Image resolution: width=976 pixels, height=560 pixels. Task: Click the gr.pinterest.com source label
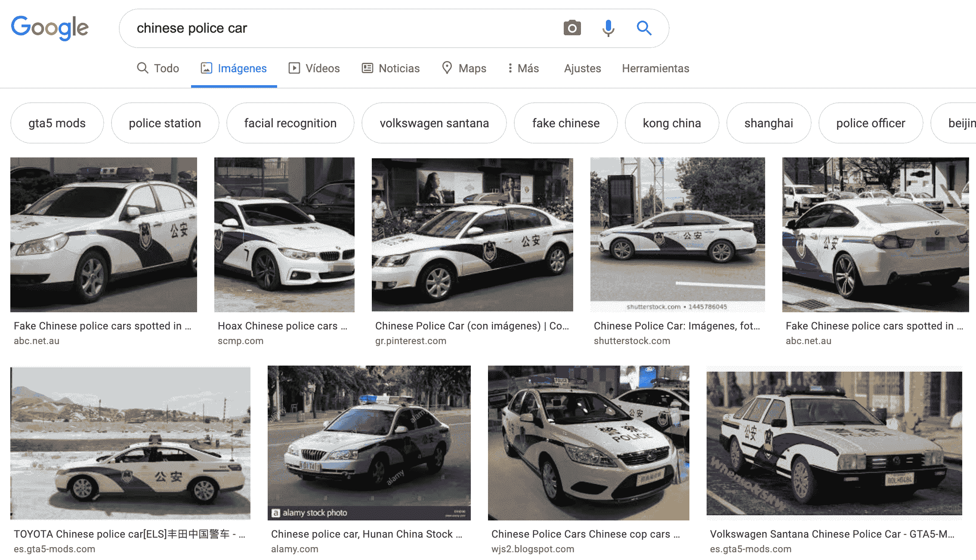(x=411, y=341)
